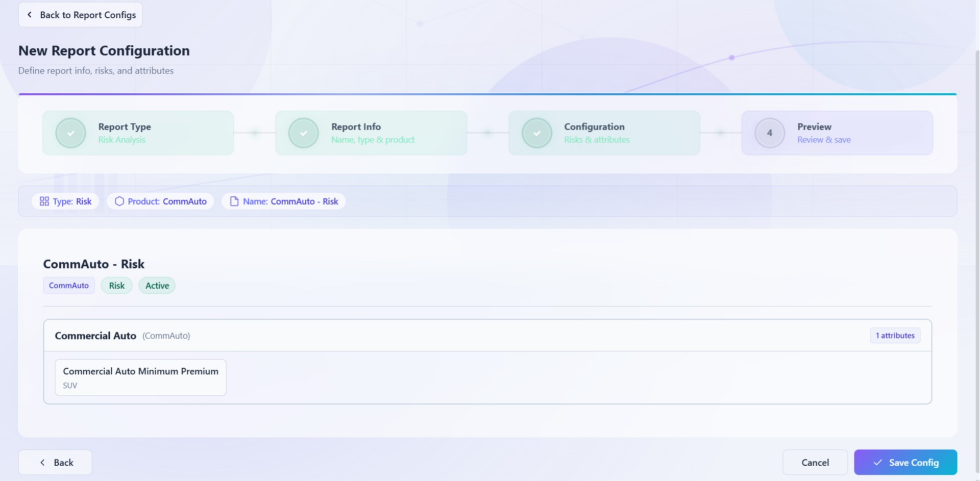980x481 pixels.
Task: Click the Report Info step checkmark icon
Action: click(304, 133)
